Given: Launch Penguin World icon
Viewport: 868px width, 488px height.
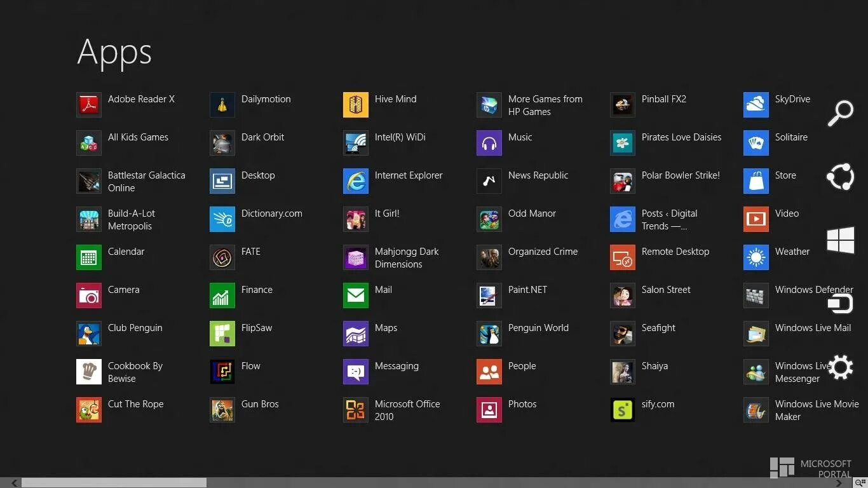Looking at the screenshot, I should [x=489, y=334].
